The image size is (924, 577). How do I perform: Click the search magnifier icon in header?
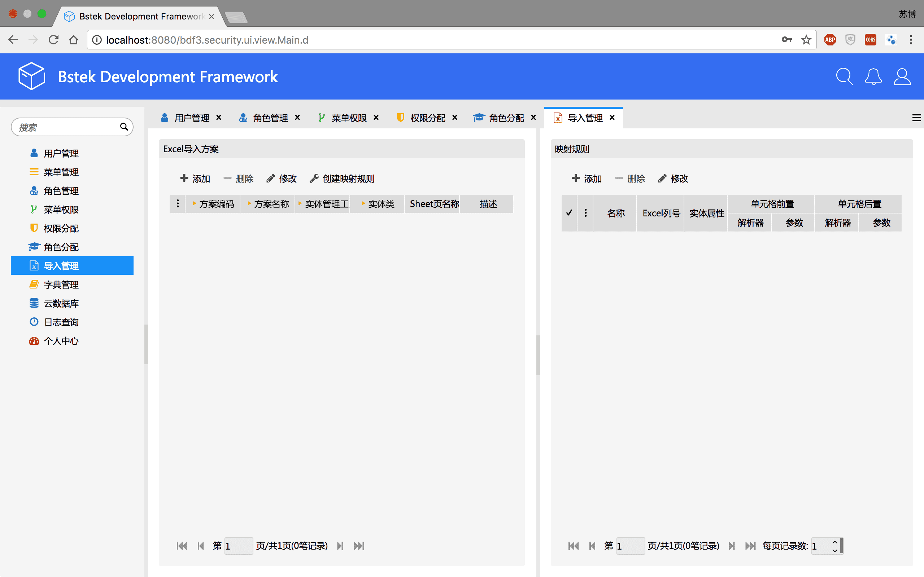pyautogui.click(x=844, y=77)
